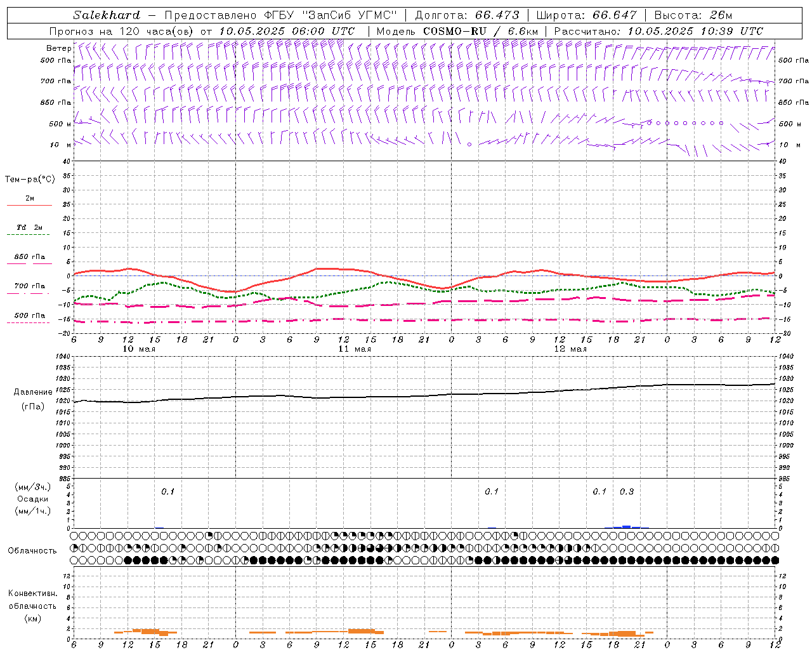Click "(км)" unit under convective cloudiness

[x=33, y=618]
